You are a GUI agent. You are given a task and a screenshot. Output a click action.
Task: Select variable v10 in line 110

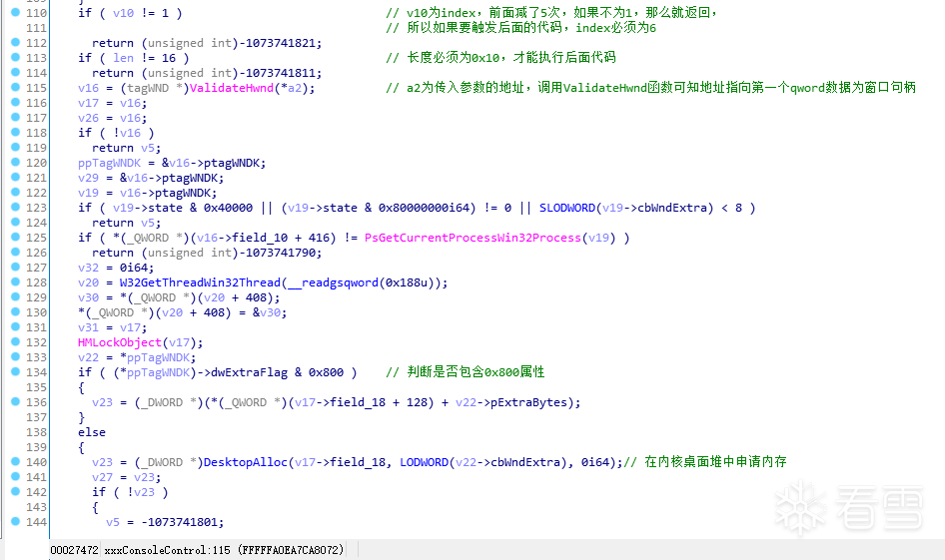123,13
